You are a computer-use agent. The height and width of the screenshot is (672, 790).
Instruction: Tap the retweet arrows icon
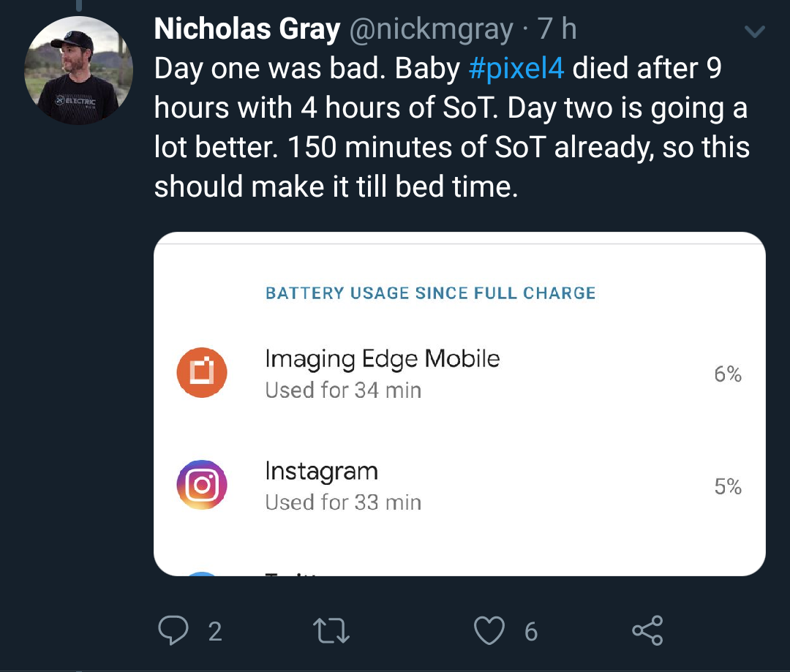[x=331, y=631]
